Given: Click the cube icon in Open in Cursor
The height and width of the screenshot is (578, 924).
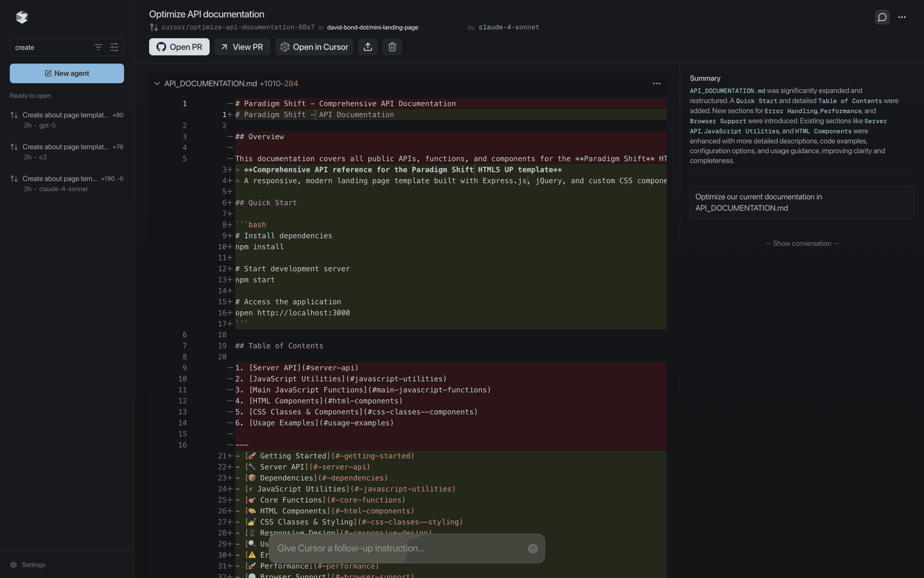Looking at the screenshot, I should click(285, 47).
